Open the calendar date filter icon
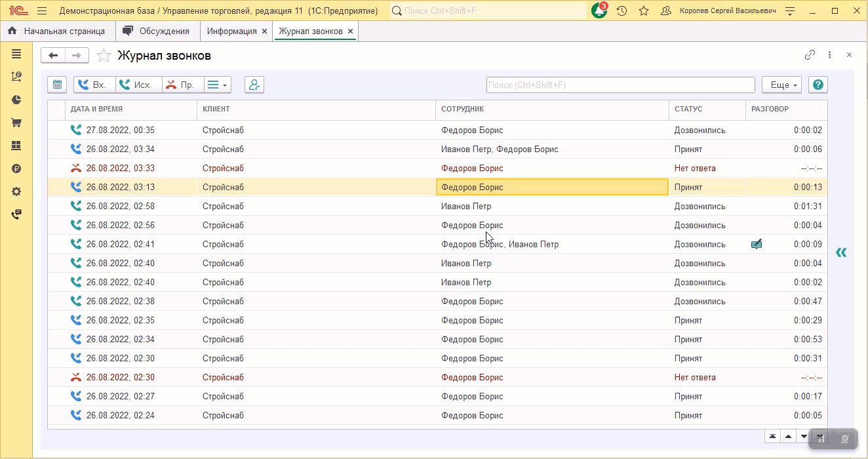This screenshot has width=868, height=459. (x=57, y=85)
